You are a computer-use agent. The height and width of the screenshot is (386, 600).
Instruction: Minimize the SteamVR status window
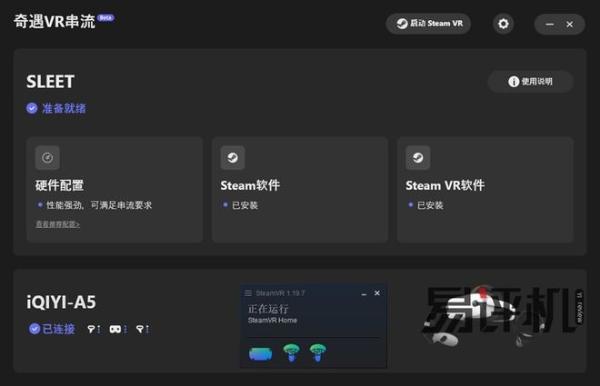point(364,293)
